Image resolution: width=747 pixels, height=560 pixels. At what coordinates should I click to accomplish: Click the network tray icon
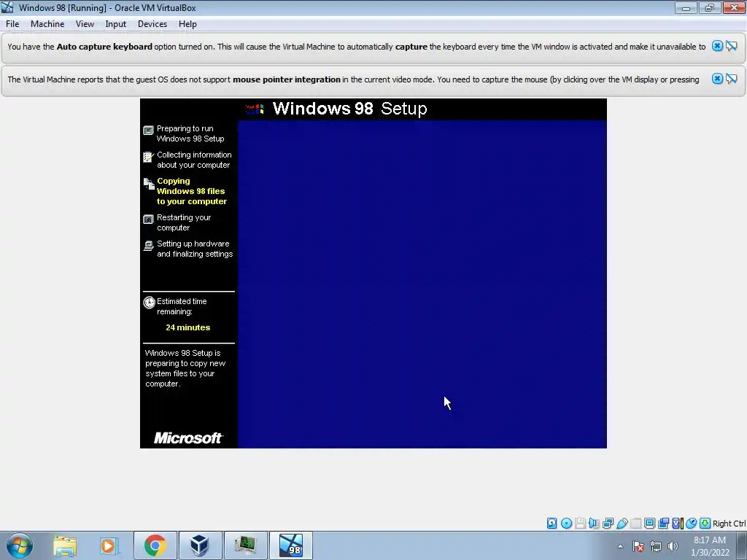656,546
